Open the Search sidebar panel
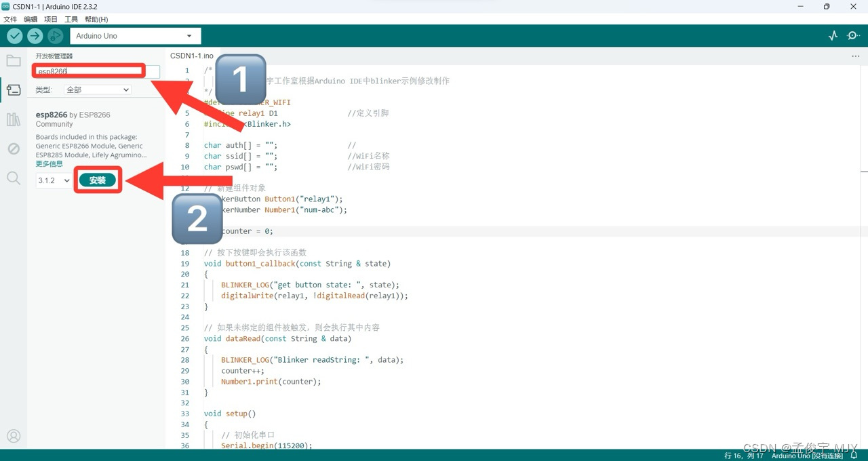 tap(14, 178)
